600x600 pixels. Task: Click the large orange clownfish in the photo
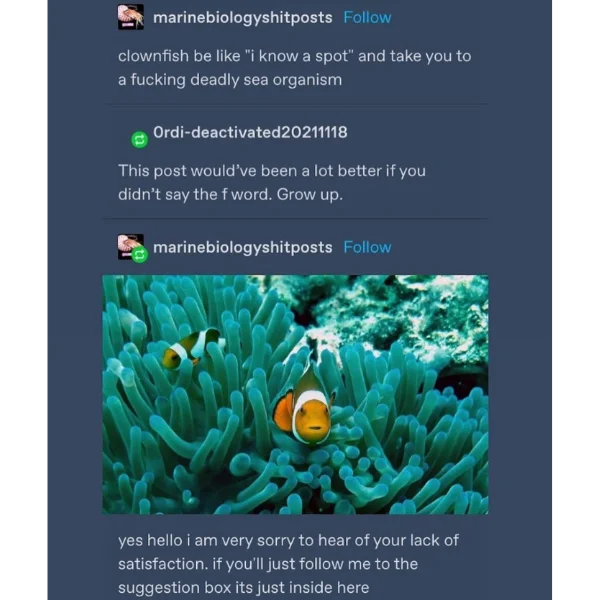(x=307, y=408)
